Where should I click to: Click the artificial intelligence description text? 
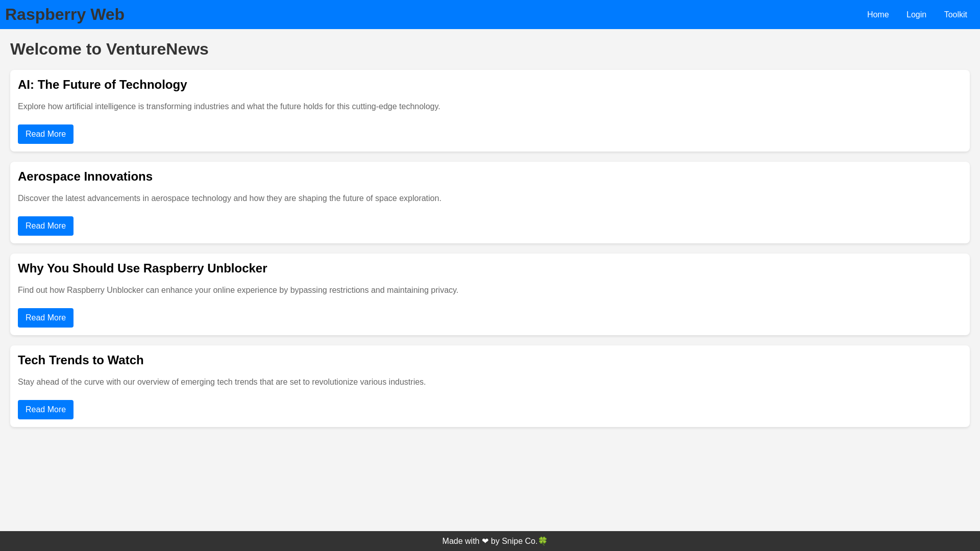pyautogui.click(x=229, y=107)
